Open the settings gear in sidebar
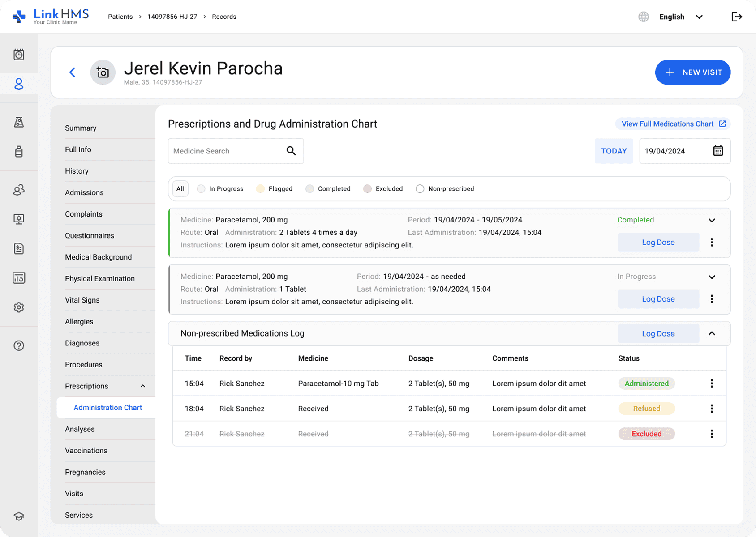The image size is (756, 537). coord(19,307)
